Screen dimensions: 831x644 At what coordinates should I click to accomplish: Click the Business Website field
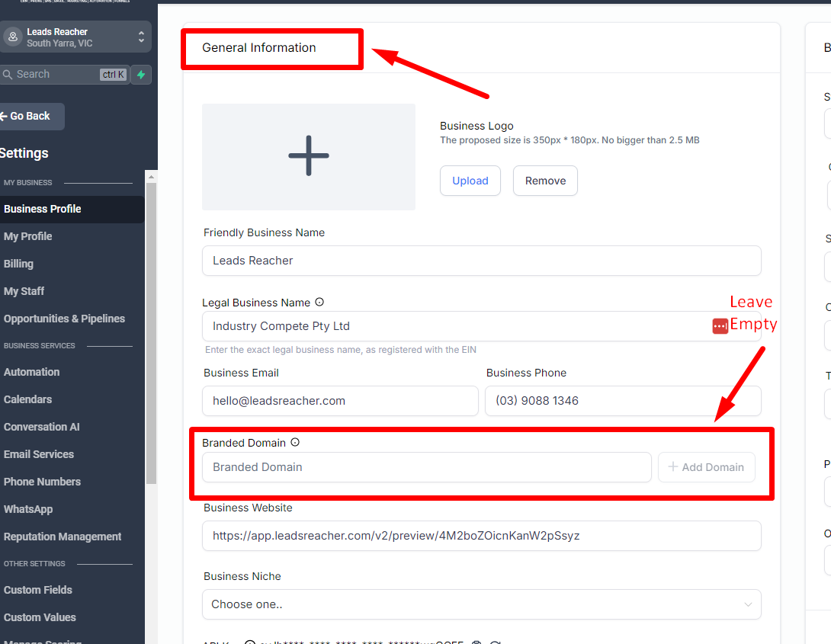(x=481, y=536)
